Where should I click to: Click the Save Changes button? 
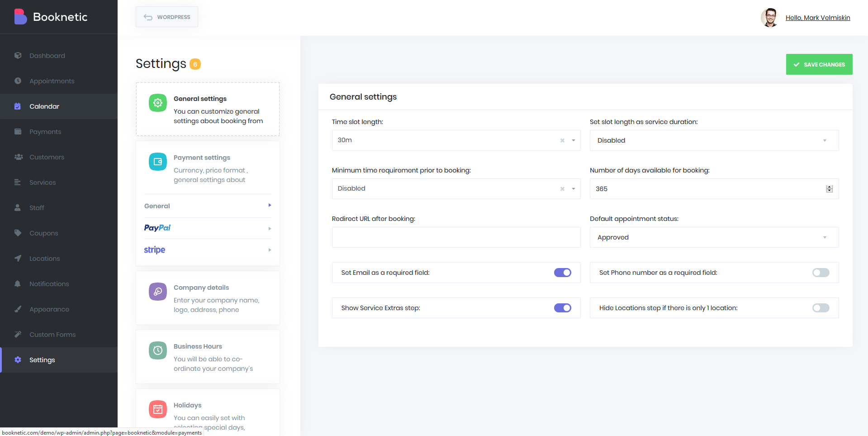819,64
